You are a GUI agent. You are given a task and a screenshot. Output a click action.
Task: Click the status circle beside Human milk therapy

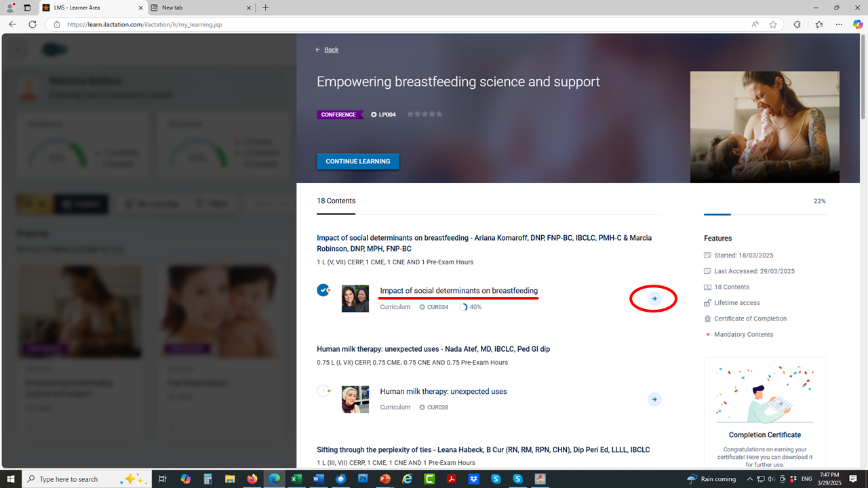point(323,390)
